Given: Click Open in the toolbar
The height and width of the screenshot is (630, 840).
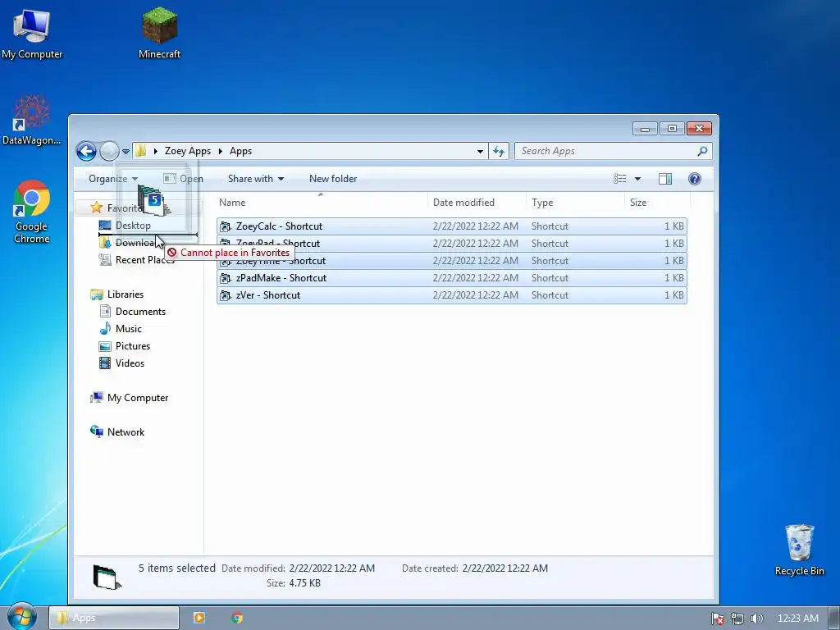Looking at the screenshot, I should click(x=183, y=179).
